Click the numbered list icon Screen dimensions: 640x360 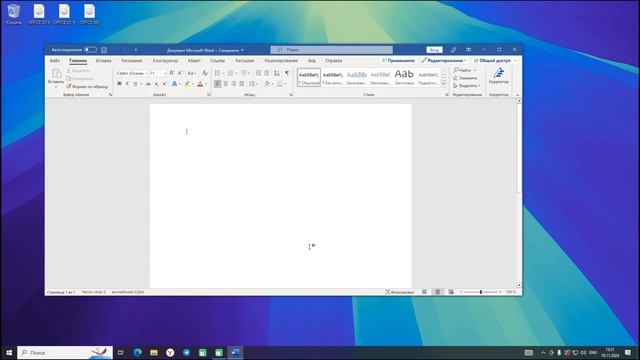coord(230,73)
